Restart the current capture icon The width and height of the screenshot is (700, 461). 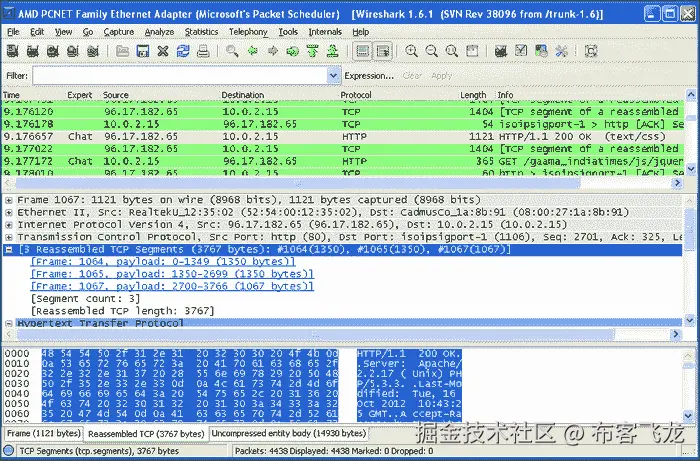coord(93,51)
